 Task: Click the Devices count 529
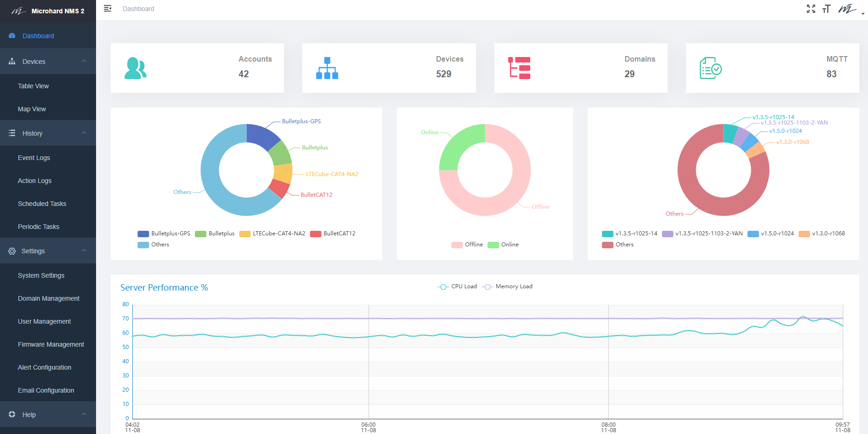[444, 74]
